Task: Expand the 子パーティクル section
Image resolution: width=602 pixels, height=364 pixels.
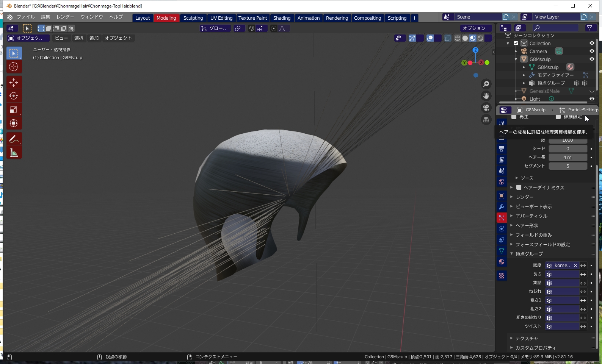Action: pos(531,216)
